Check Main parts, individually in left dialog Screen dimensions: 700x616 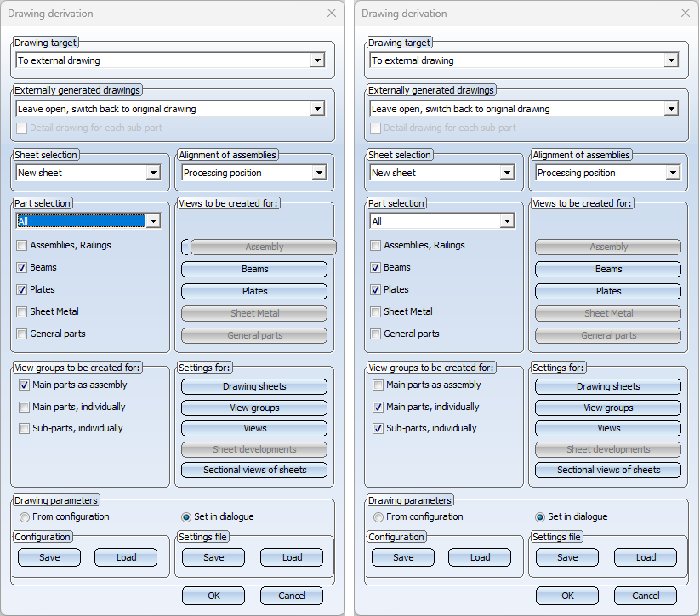click(24, 407)
